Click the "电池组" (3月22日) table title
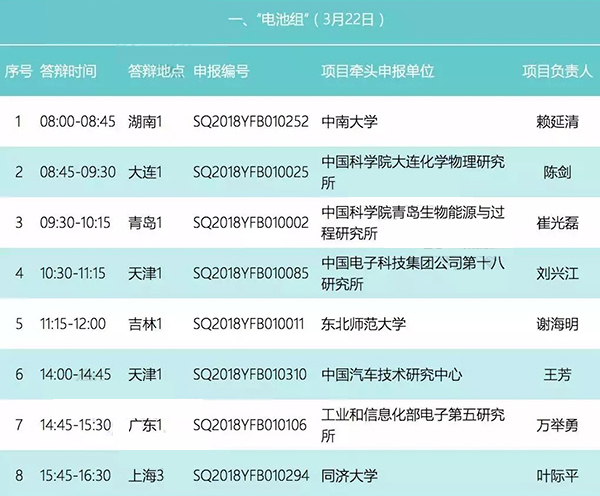 [299, 19]
